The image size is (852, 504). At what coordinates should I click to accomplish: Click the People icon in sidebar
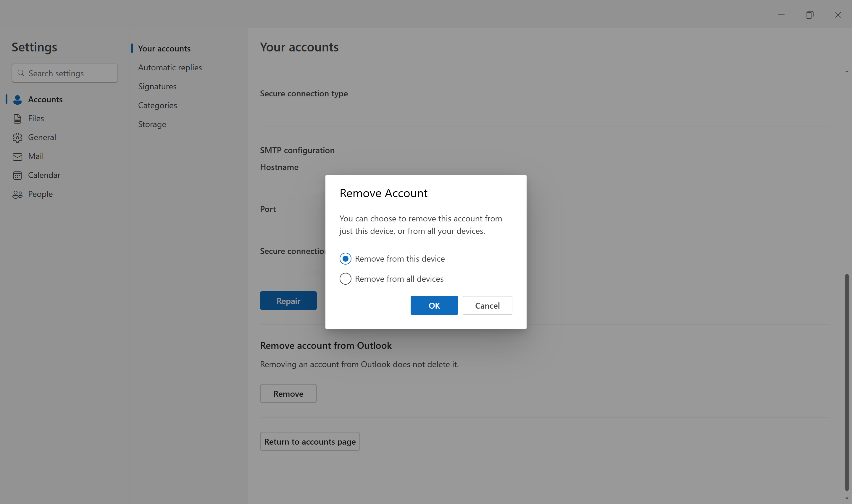(17, 194)
